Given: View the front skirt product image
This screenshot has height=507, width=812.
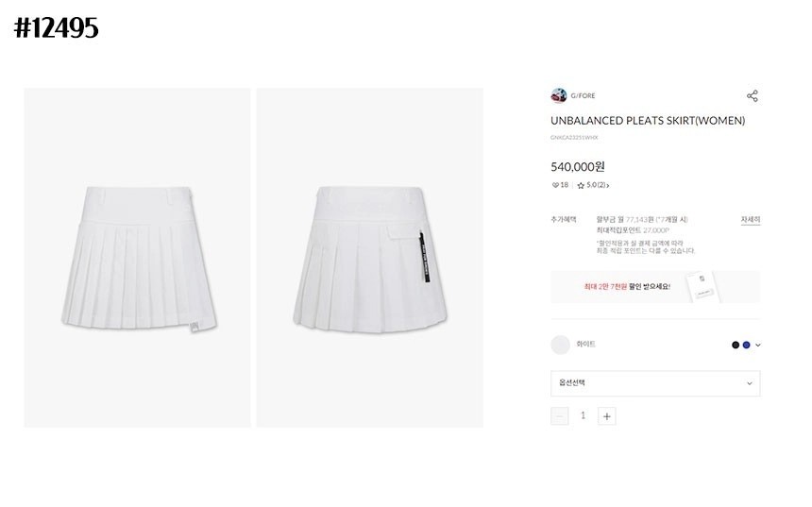Looking at the screenshot, I should tap(137, 258).
